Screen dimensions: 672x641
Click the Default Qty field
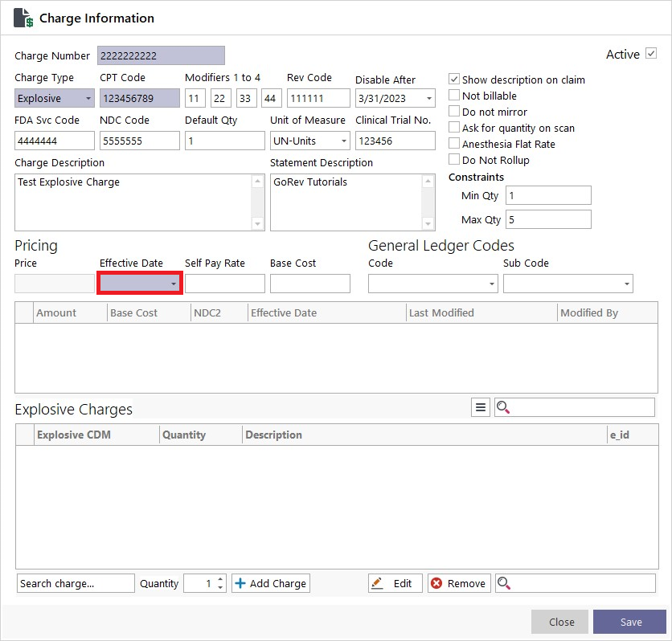click(x=225, y=141)
